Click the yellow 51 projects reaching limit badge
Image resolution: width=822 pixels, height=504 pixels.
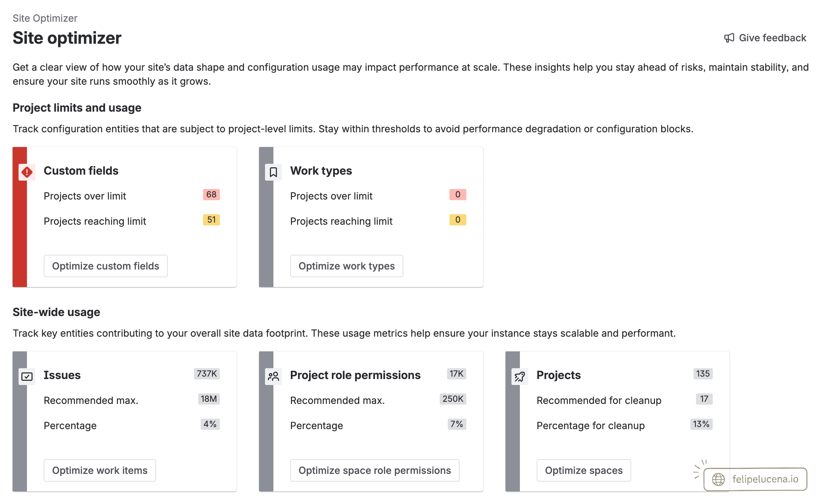[211, 220]
